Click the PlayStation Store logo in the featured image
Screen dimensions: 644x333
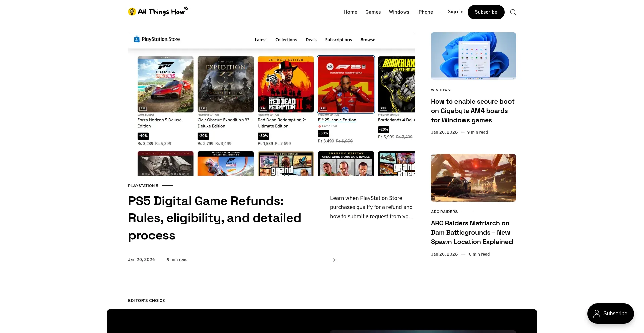pos(157,39)
